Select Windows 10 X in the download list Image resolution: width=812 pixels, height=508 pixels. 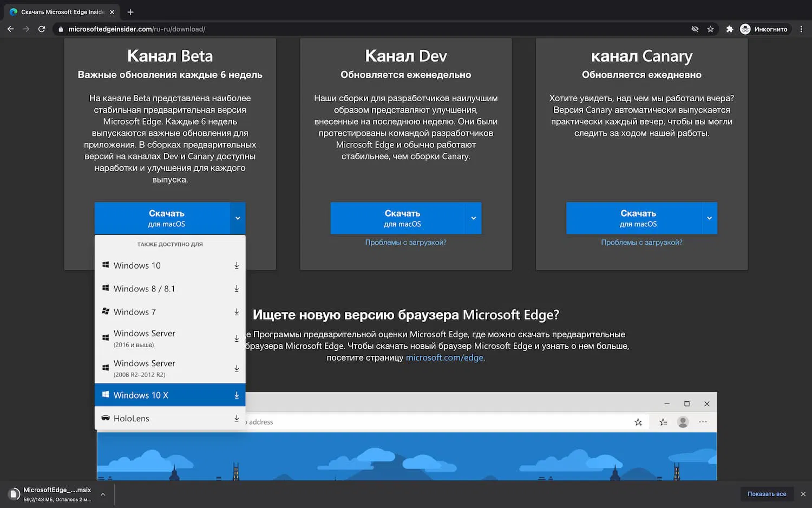[x=141, y=395]
